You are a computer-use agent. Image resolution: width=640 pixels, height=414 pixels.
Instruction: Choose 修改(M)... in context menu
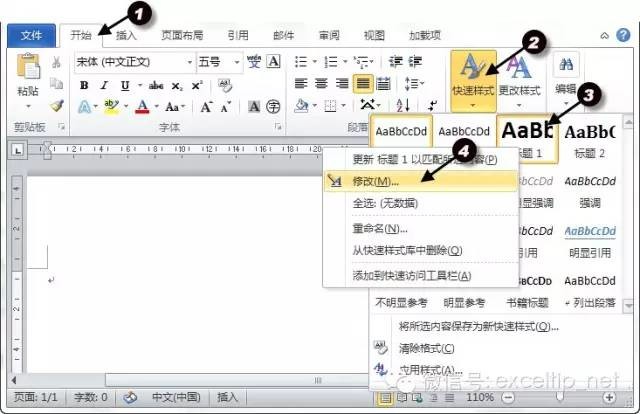pos(420,181)
